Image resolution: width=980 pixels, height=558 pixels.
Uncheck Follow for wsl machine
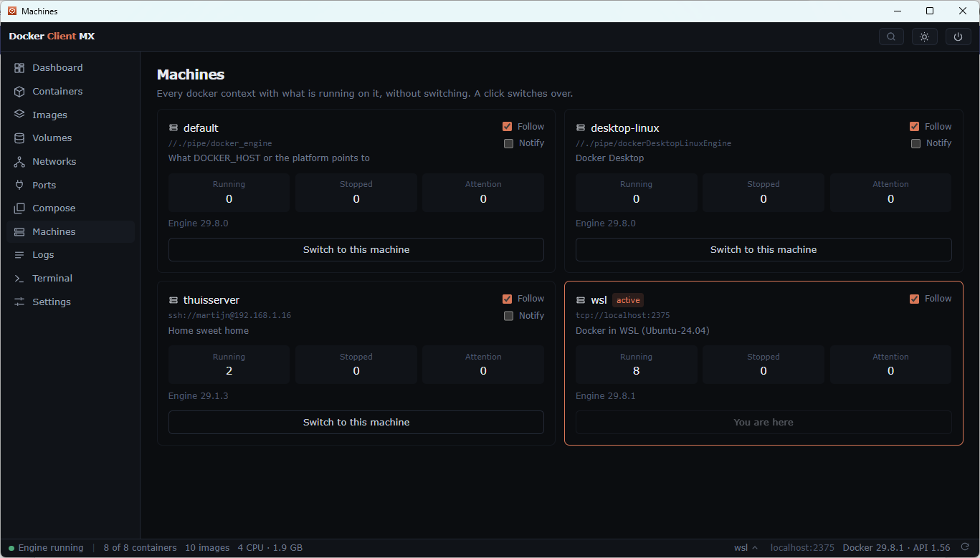click(914, 299)
